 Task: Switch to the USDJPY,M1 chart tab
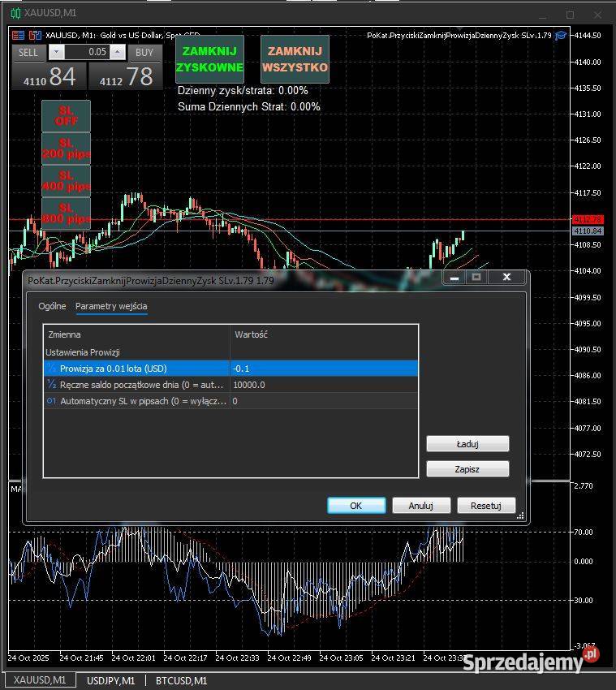(x=111, y=681)
